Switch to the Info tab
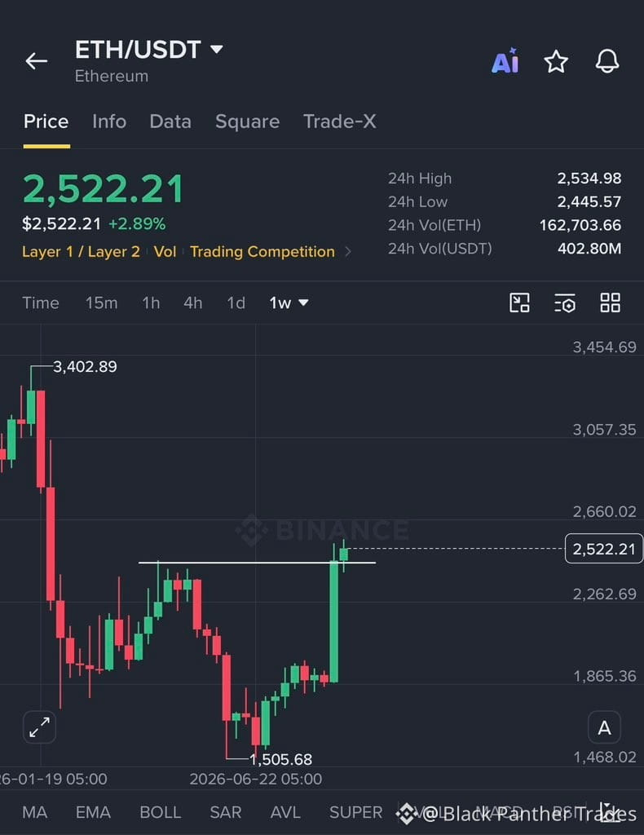Image resolution: width=644 pixels, height=835 pixels. click(x=109, y=121)
